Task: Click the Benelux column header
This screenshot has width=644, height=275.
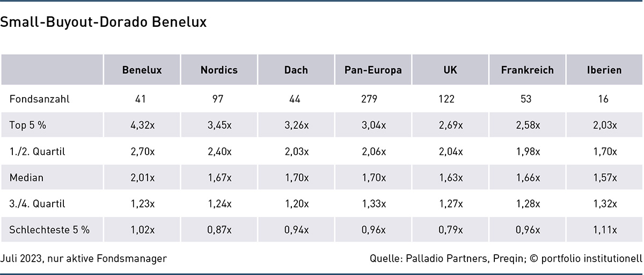Action: [x=142, y=70]
